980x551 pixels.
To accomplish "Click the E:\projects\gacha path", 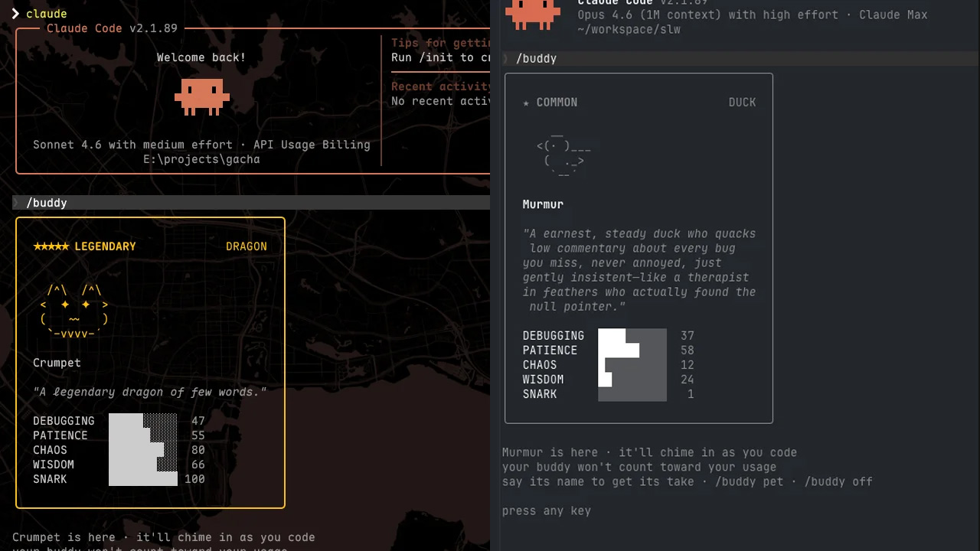I will coord(201,159).
